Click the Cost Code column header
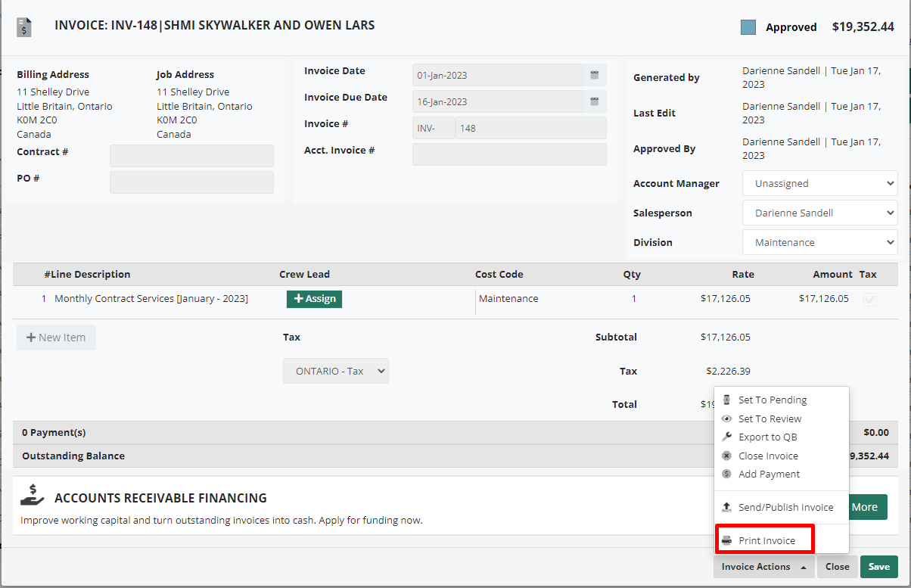 (x=499, y=275)
